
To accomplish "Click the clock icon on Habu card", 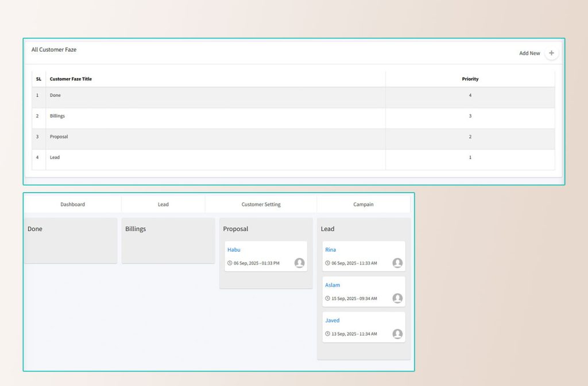I will pos(230,263).
